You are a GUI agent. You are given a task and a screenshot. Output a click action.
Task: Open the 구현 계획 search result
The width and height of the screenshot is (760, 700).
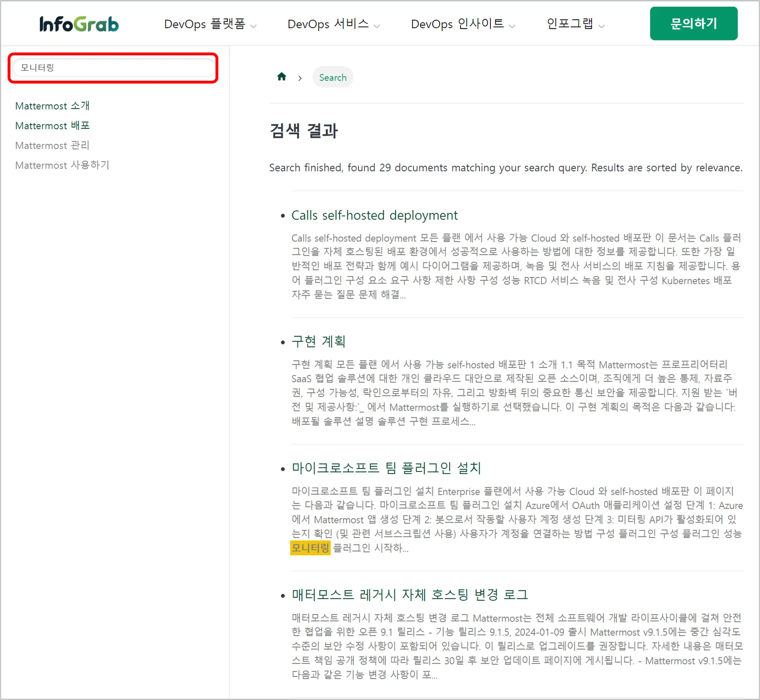(x=318, y=341)
